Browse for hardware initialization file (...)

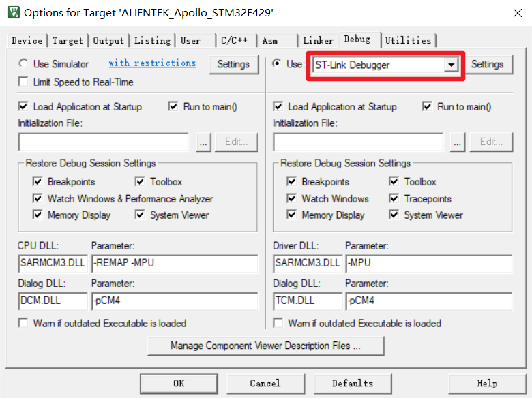[x=458, y=142]
